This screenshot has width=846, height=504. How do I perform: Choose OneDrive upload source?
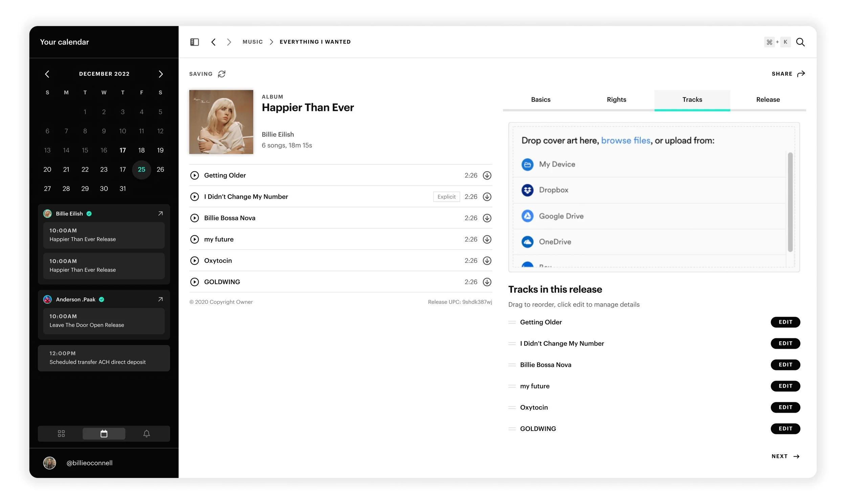tap(649, 242)
